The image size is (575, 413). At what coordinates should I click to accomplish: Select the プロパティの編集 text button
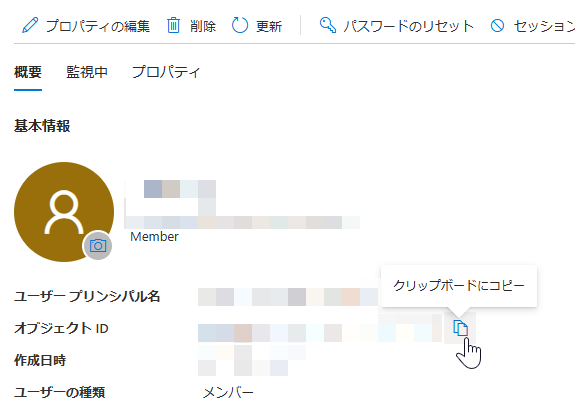(x=98, y=26)
